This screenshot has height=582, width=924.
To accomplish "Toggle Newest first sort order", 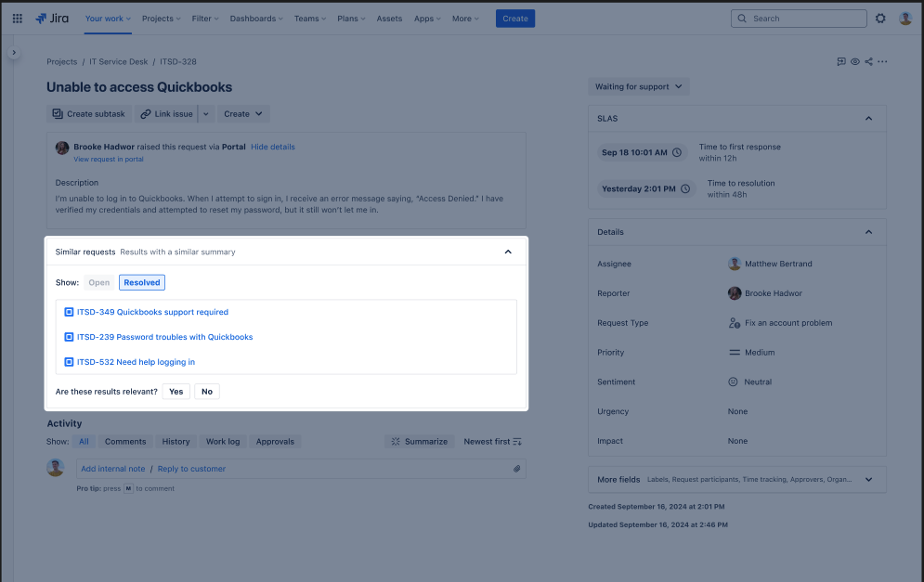I will pyautogui.click(x=492, y=442).
